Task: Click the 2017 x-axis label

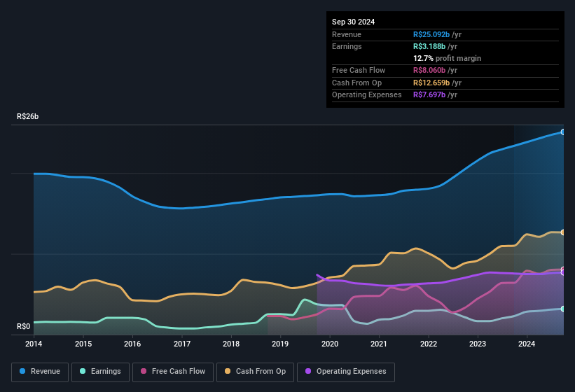Action: click(182, 344)
